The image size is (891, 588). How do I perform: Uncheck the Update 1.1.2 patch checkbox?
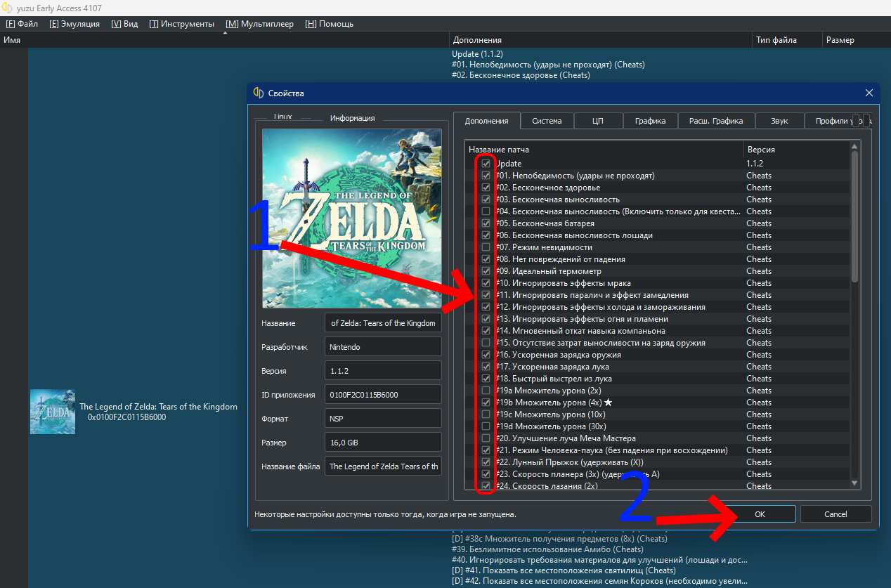tap(486, 164)
